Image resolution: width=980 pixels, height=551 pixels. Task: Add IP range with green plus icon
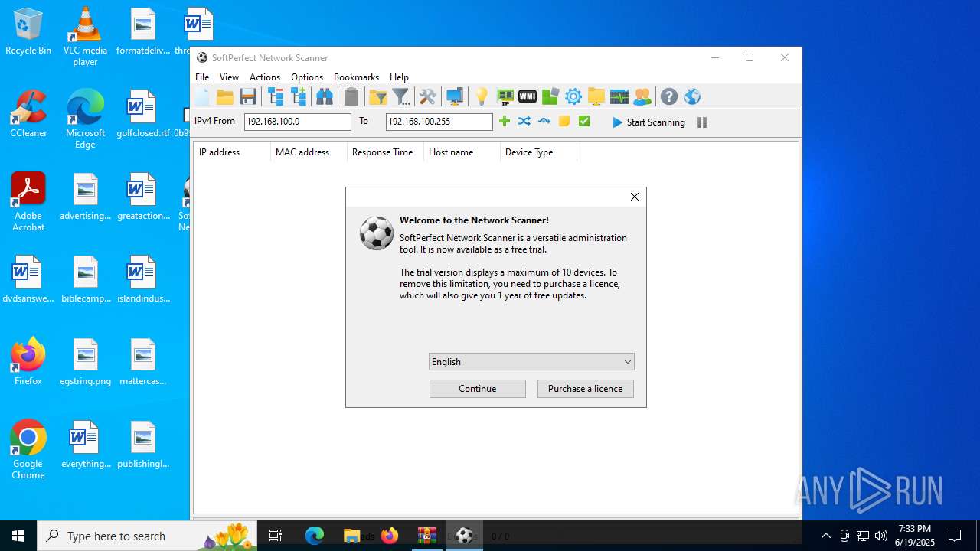point(505,121)
